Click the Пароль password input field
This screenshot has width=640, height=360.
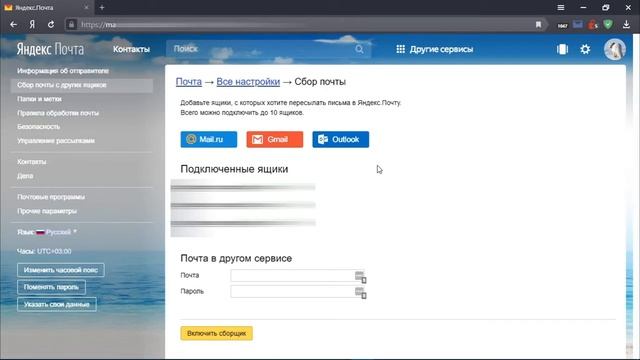tap(298, 291)
